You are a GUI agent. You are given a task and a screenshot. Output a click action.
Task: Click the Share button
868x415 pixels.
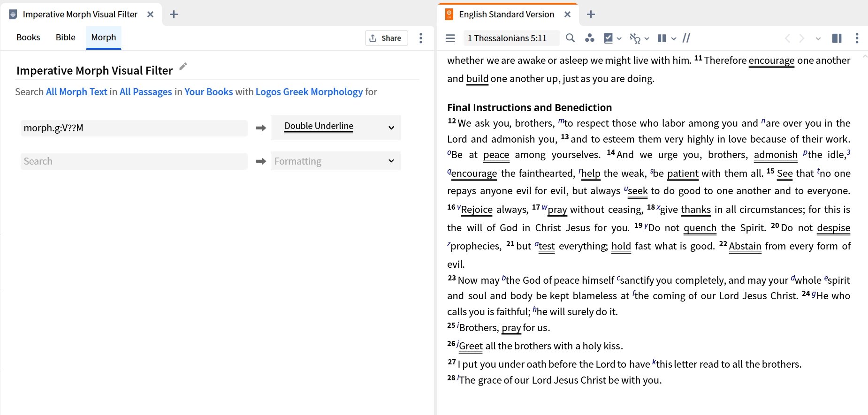point(386,38)
